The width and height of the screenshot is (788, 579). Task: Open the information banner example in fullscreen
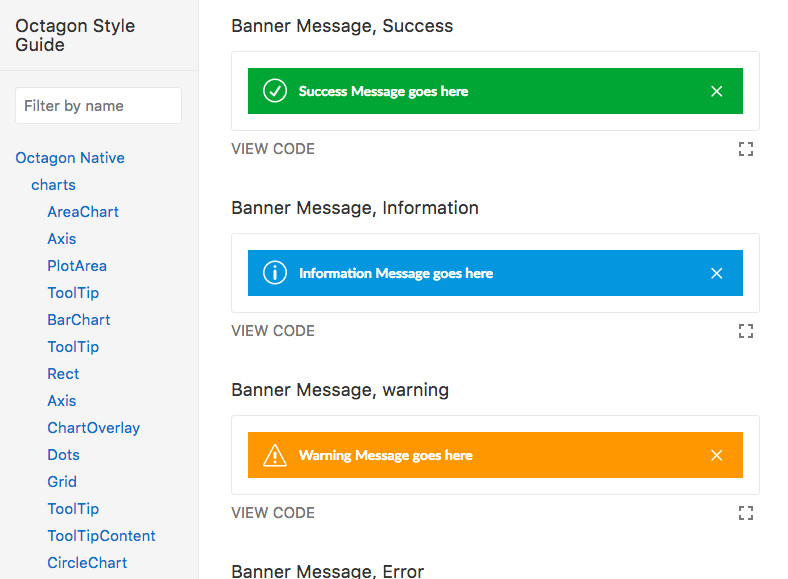coord(745,331)
